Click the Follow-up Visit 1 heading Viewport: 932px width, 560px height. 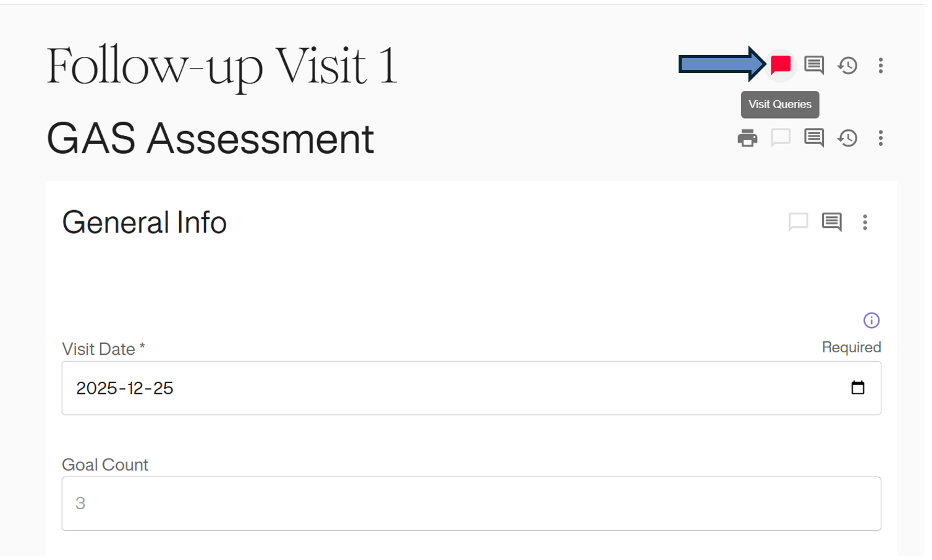(222, 67)
